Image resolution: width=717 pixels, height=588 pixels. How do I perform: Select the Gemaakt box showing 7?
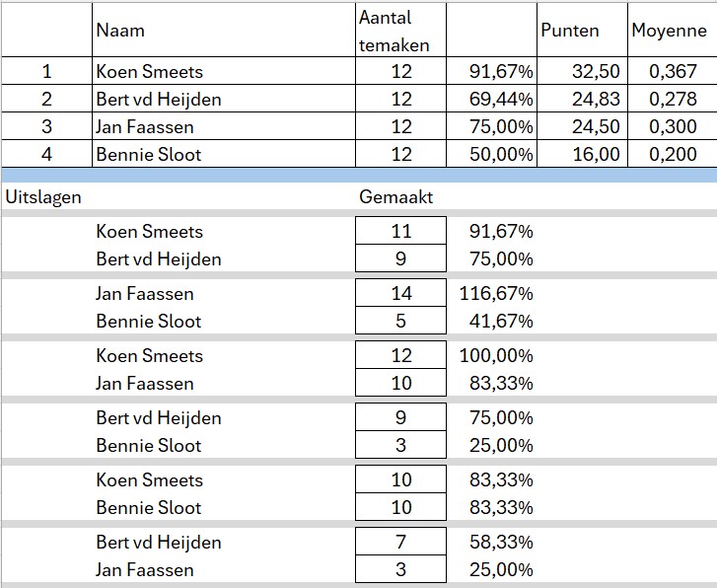[x=400, y=543]
